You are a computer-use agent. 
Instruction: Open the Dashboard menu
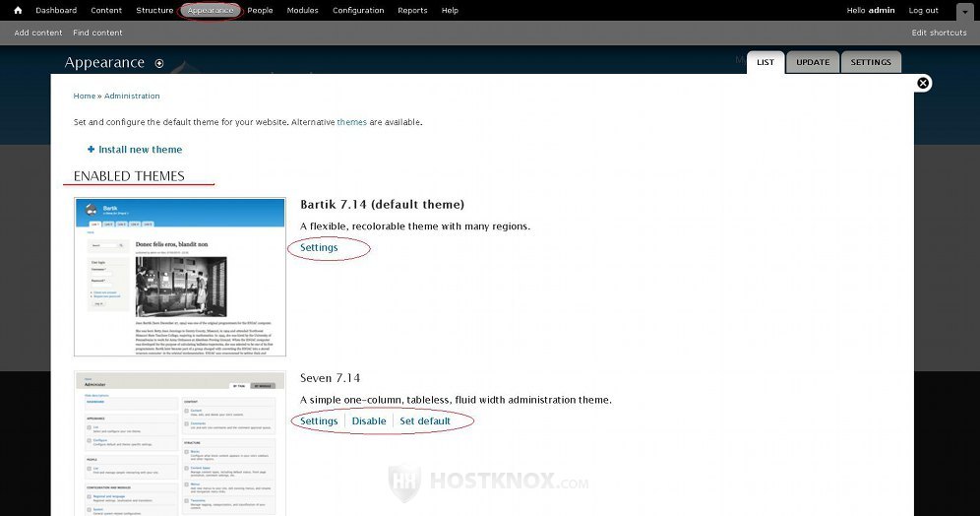56,10
